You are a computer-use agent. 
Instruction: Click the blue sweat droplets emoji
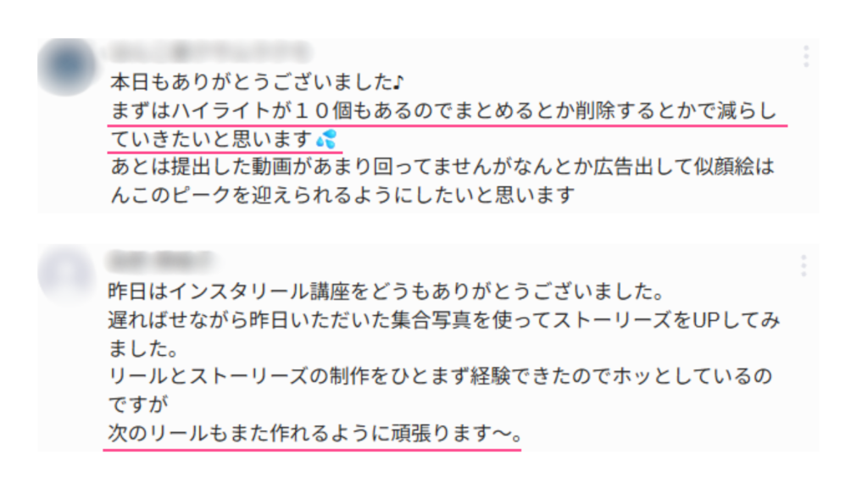click(x=326, y=139)
